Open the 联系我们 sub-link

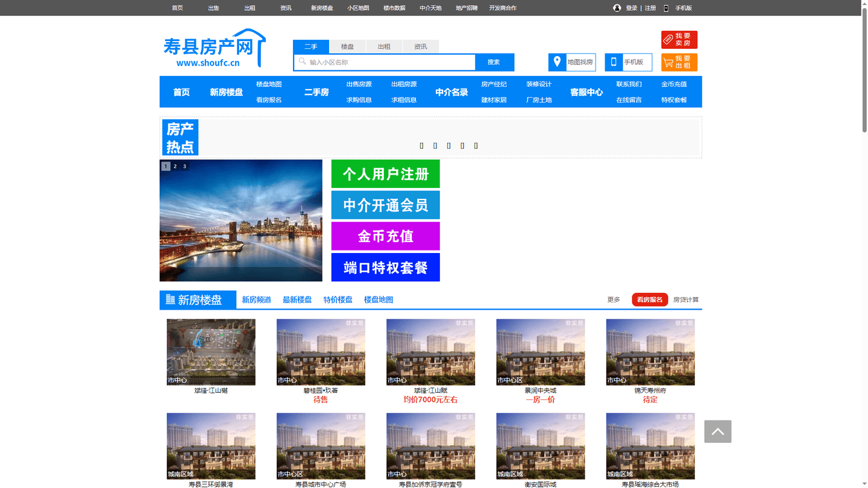(629, 84)
